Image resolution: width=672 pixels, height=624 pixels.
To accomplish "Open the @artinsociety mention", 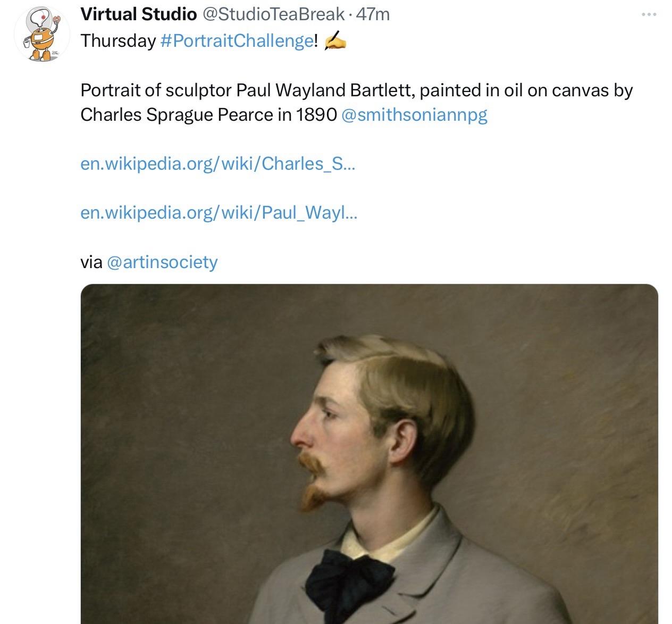I will click(162, 262).
